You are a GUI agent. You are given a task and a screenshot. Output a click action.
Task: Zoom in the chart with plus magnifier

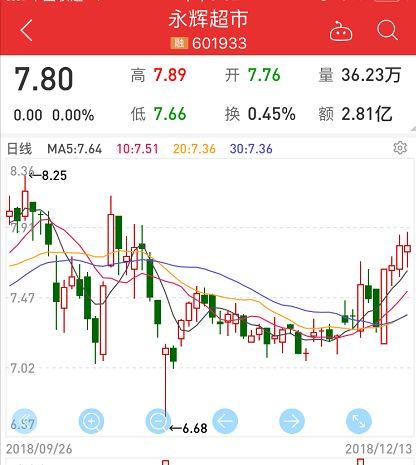[91, 421]
